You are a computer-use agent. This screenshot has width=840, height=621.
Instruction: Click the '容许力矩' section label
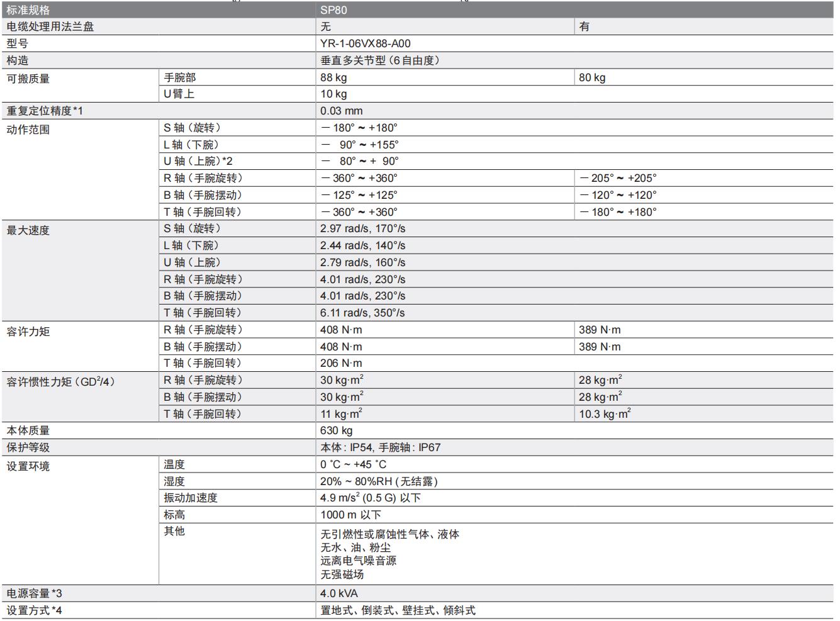tap(28, 332)
